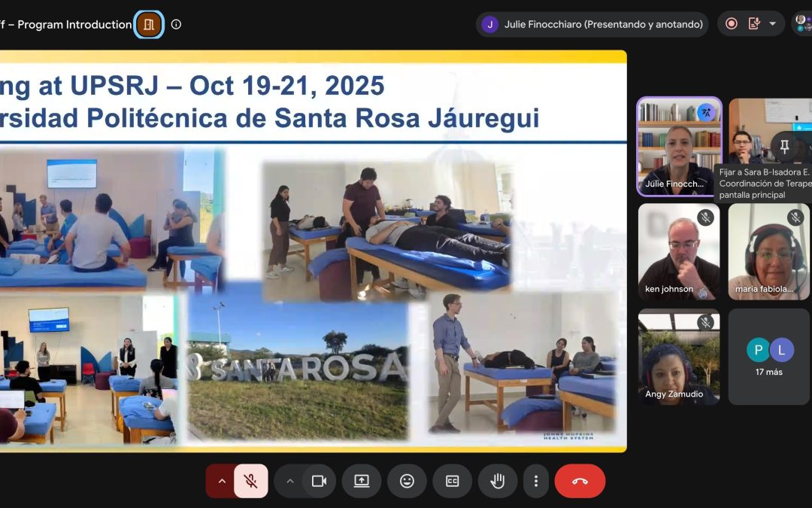Raise your hand
Image resolution: width=812 pixels, height=508 pixels.
click(498, 481)
